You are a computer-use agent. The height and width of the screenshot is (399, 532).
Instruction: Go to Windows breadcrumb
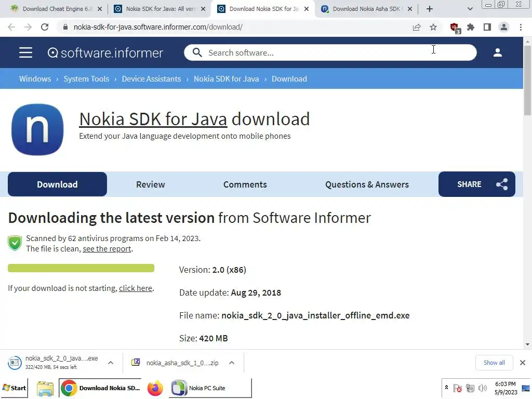(35, 79)
